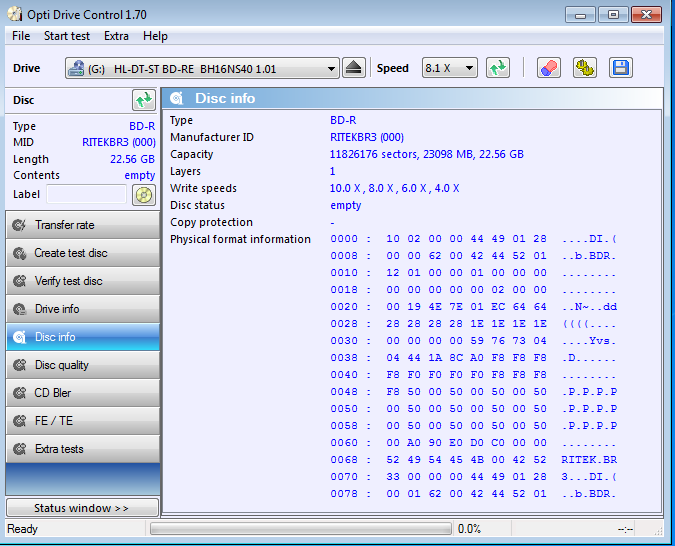Open the Extra menu
This screenshot has height=546, width=675.
tap(116, 36)
